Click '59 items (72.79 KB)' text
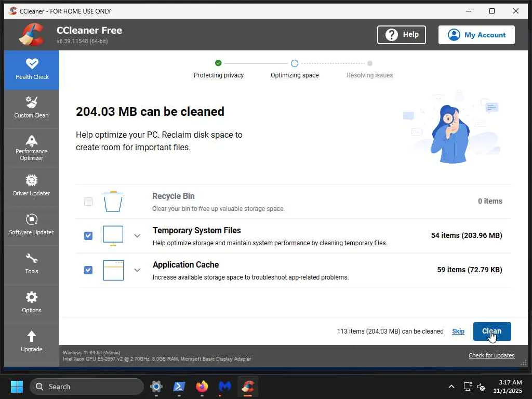The image size is (532, 399). (470, 270)
